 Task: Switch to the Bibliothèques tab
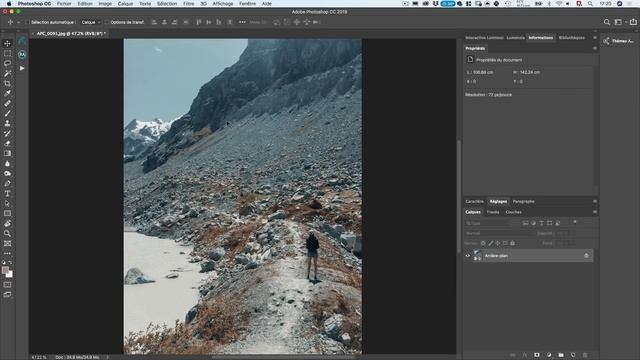(x=571, y=38)
